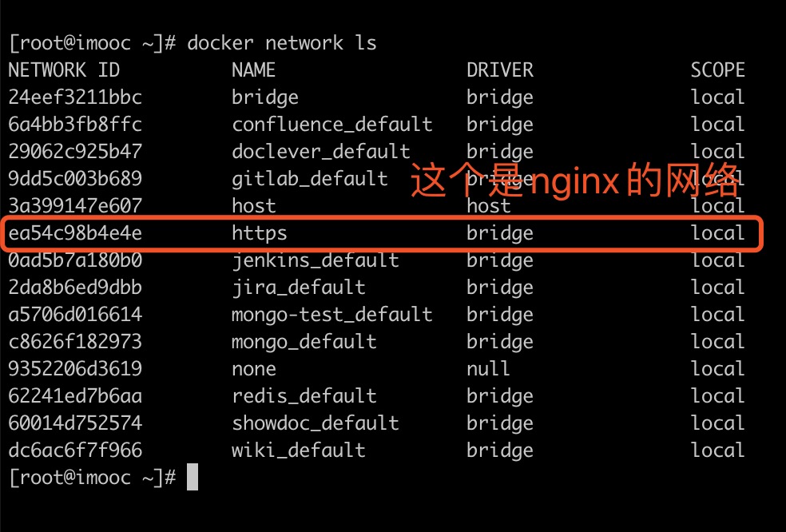Click network ID 24eef3211bbc

point(75,97)
